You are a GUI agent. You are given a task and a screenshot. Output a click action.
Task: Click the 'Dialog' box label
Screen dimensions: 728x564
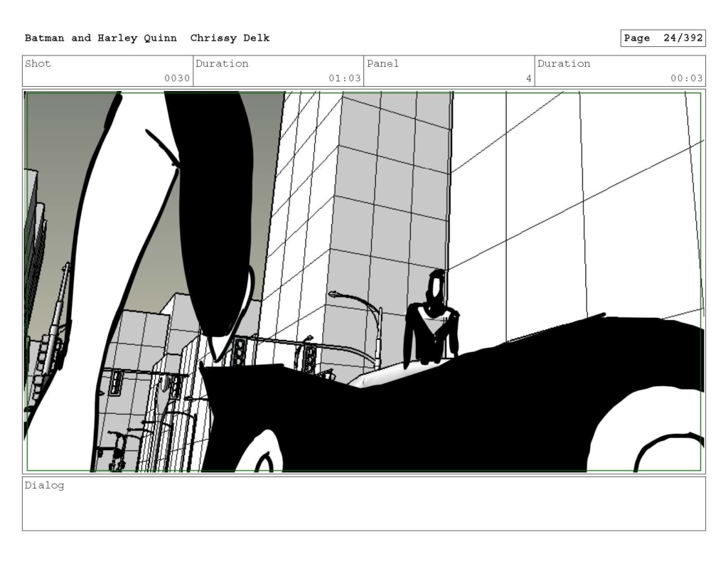click(x=44, y=486)
